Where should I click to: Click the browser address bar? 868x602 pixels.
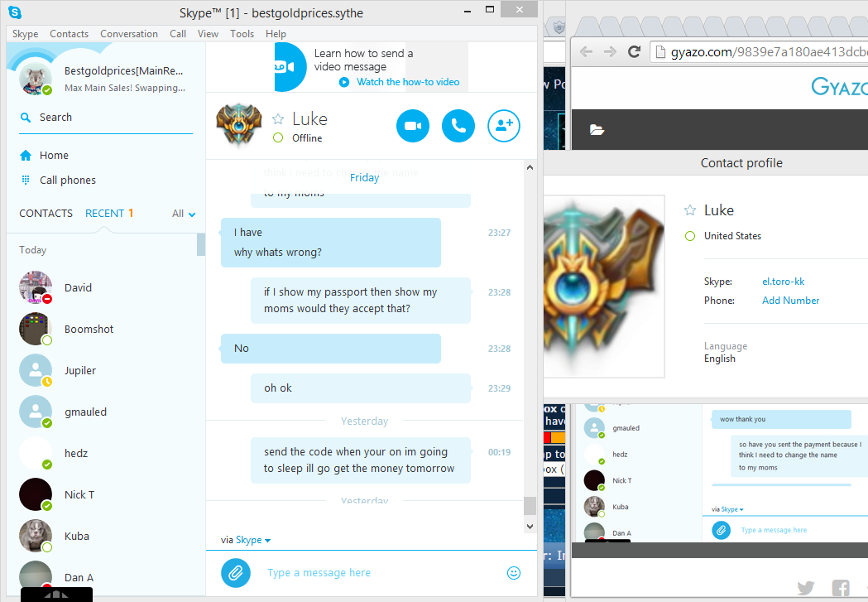point(759,52)
